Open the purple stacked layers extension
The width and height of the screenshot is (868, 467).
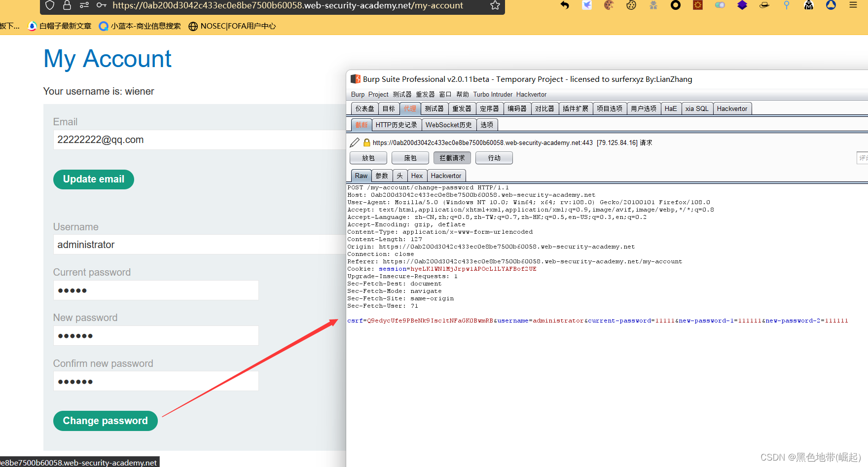[742, 5]
